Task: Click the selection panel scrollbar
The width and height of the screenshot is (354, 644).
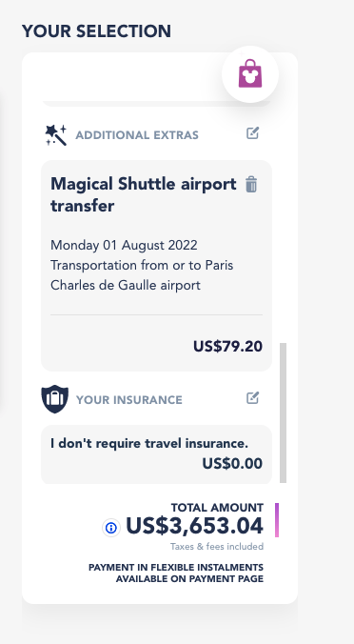Action: [x=283, y=413]
